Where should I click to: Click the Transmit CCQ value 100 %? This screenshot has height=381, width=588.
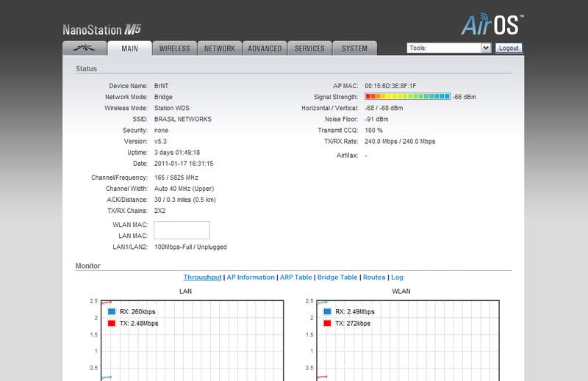point(373,131)
